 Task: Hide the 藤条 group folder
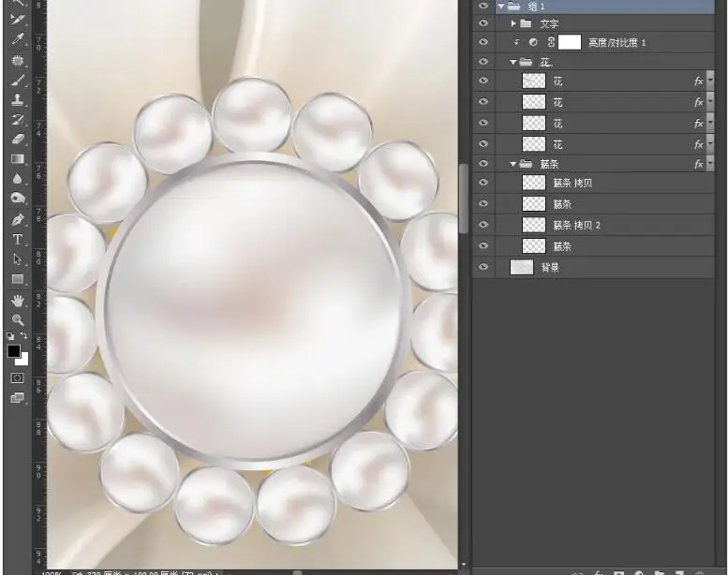[483, 164]
